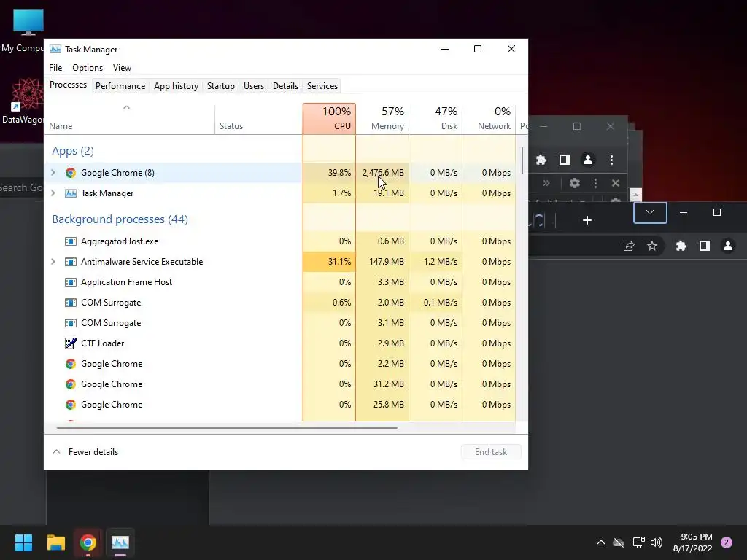
Task: Select the Processes tab
Action: pos(68,85)
